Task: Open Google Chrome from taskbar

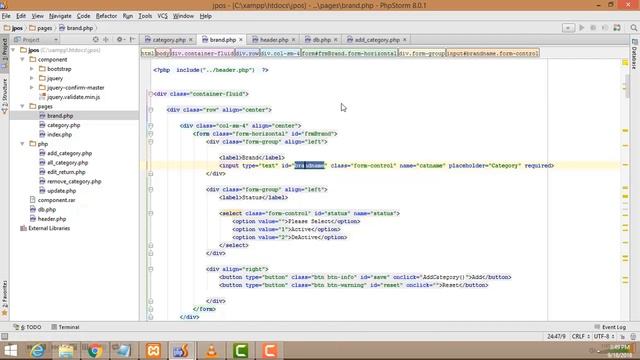Action: tap(94, 351)
